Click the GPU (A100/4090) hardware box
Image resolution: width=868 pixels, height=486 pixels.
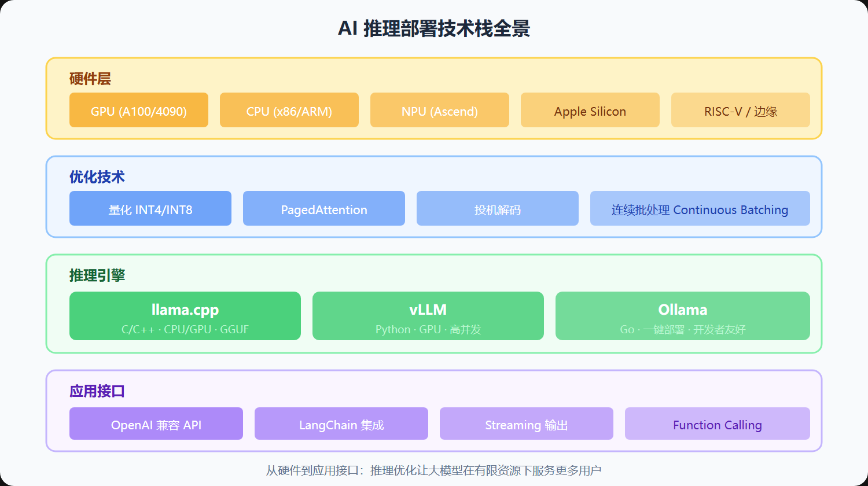click(x=139, y=110)
